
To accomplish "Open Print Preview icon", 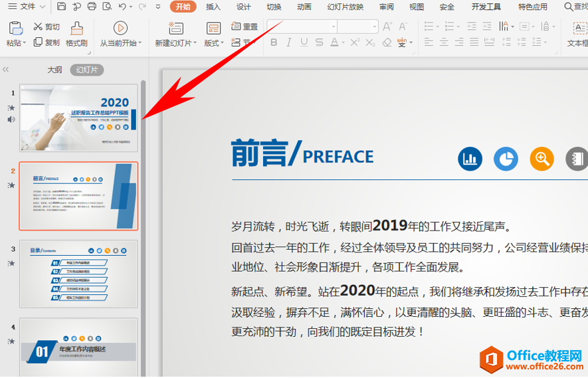I will click(107, 7).
